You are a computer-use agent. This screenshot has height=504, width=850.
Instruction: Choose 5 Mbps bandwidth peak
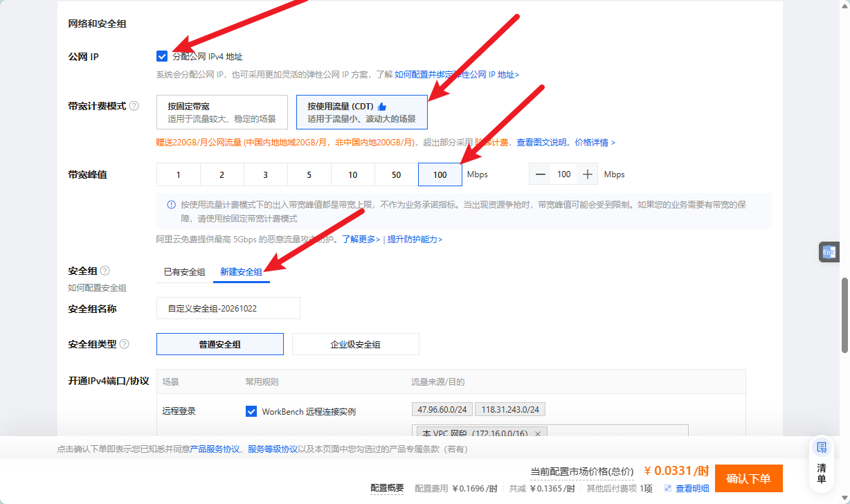(309, 174)
